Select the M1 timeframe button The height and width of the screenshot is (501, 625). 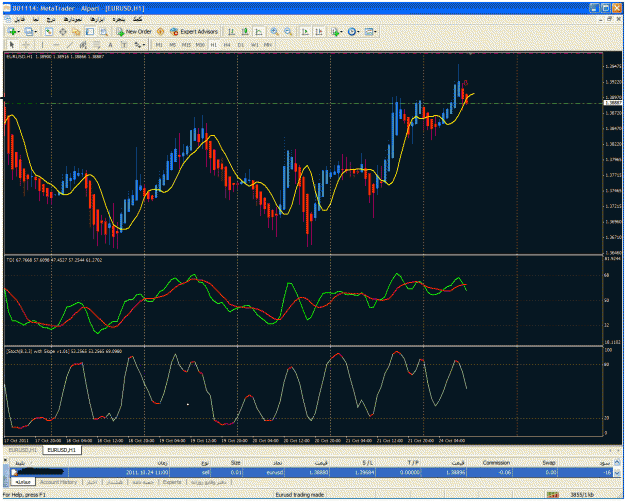coord(159,45)
